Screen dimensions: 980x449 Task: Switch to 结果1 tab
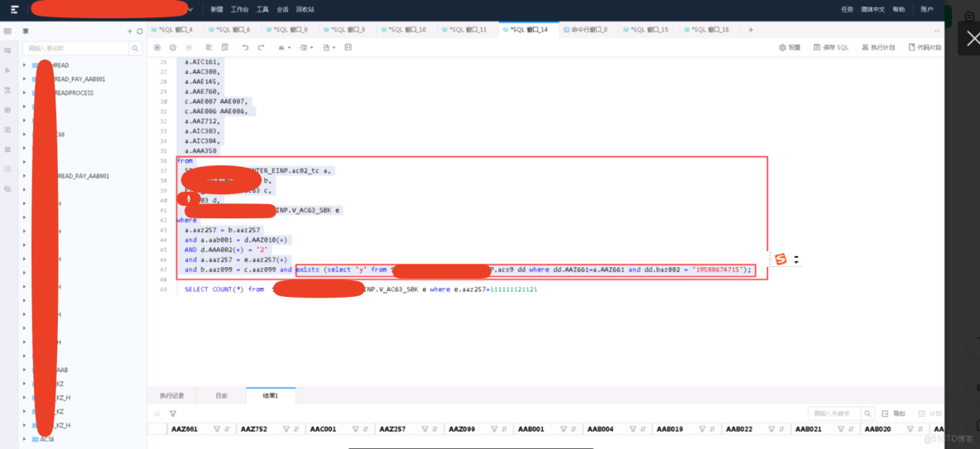(271, 396)
